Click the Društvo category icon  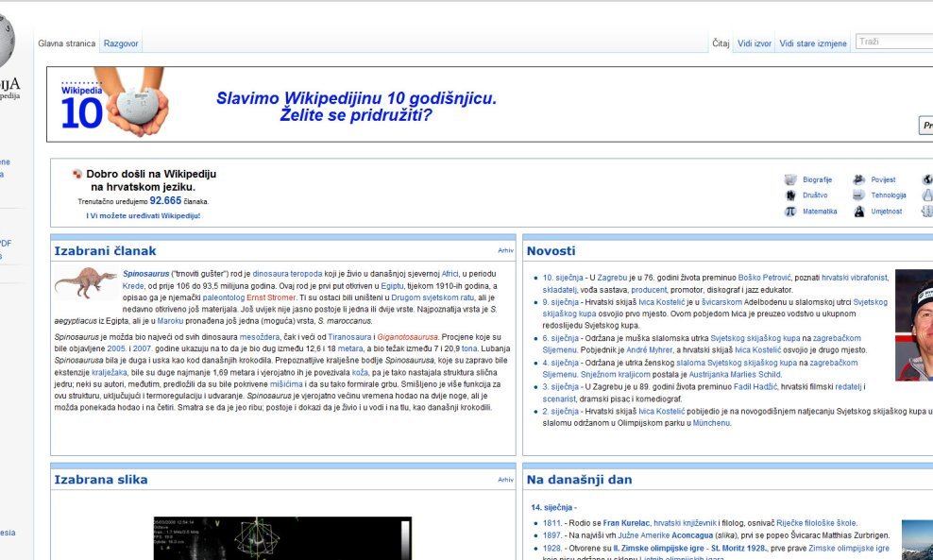(x=790, y=195)
